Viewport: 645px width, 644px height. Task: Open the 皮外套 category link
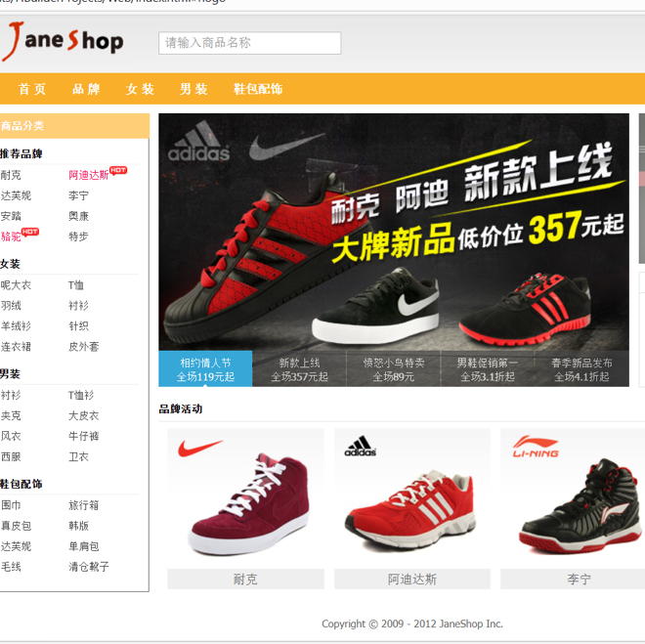point(83,347)
